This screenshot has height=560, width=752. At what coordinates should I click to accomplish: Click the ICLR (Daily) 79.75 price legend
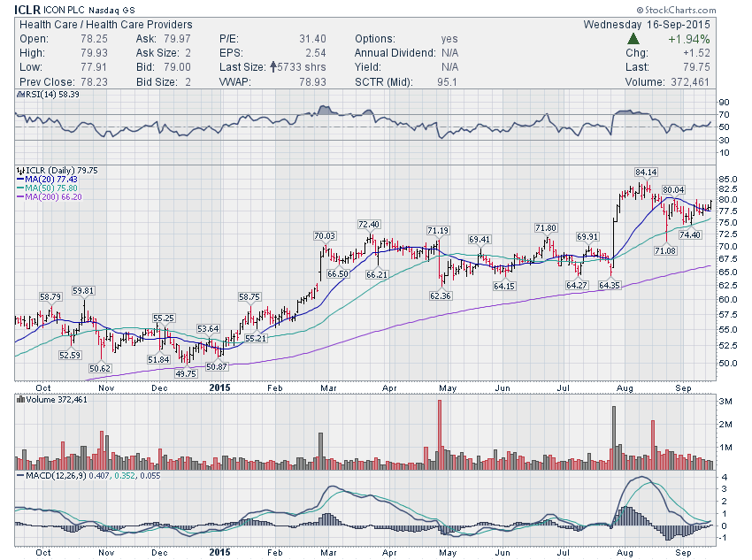pos(58,170)
